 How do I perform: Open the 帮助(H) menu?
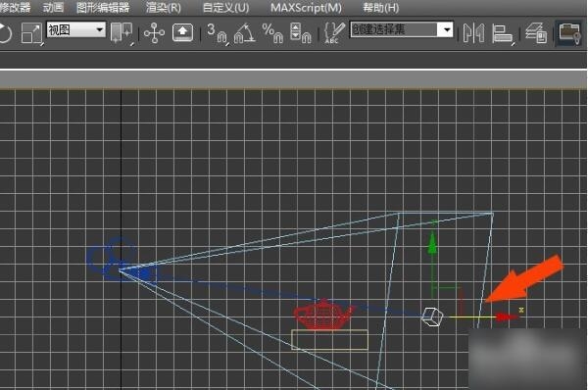coord(381,8)
